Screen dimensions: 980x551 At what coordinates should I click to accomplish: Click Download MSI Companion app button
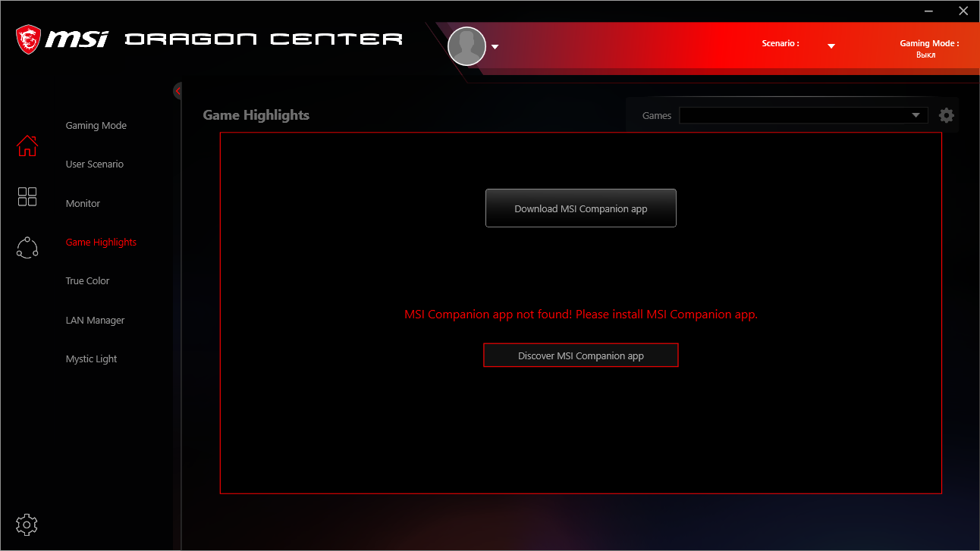click(581, 208)
